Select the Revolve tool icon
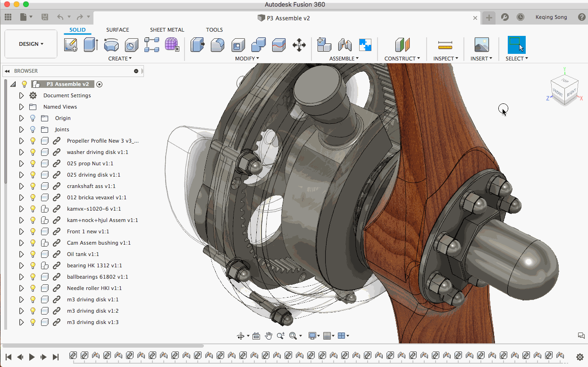The width and height of the screenshot is (588, 367). click(x=111, y=45)
